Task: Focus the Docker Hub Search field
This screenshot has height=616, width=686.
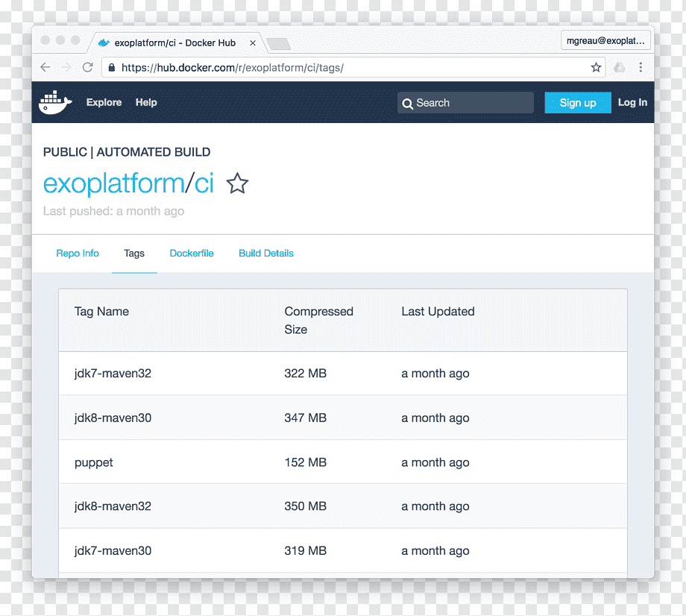Action: pos(465,103)
